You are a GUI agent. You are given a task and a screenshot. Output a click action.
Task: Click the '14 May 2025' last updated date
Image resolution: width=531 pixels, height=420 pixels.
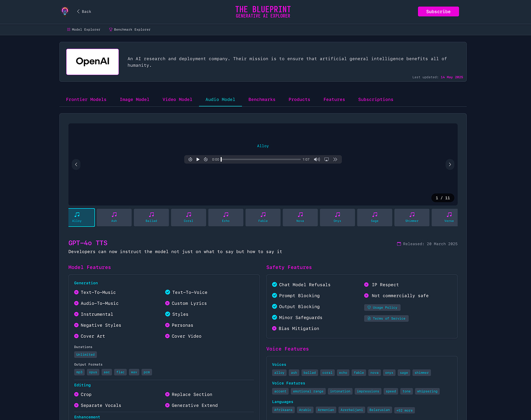(452, 77)
